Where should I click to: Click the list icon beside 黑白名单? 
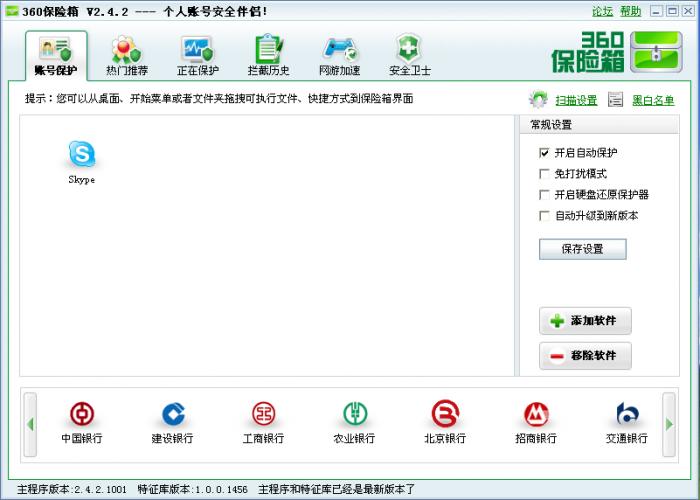coord(615,100)
